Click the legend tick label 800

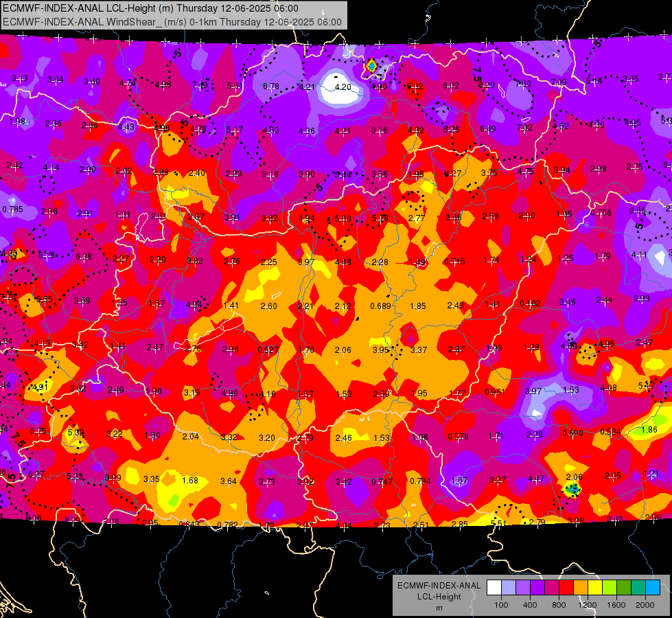point(559,605)
